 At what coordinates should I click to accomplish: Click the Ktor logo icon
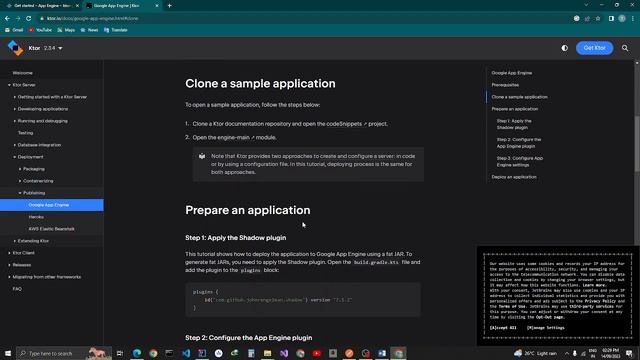tap(16, 48)
